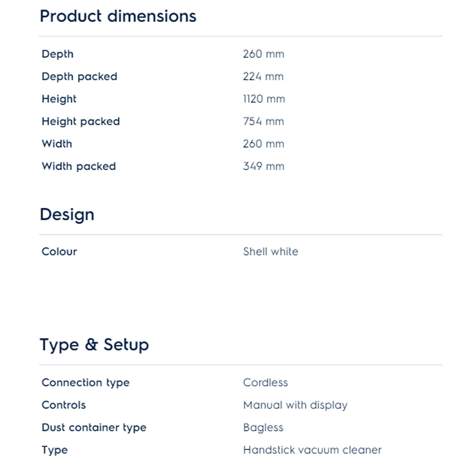Viewport: 476px width, 476px height.
Task: Select the Dust container type label
Action: 94,427
